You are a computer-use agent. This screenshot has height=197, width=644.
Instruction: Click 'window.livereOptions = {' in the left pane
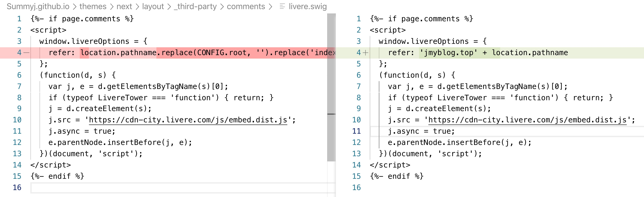click(93, 41)
